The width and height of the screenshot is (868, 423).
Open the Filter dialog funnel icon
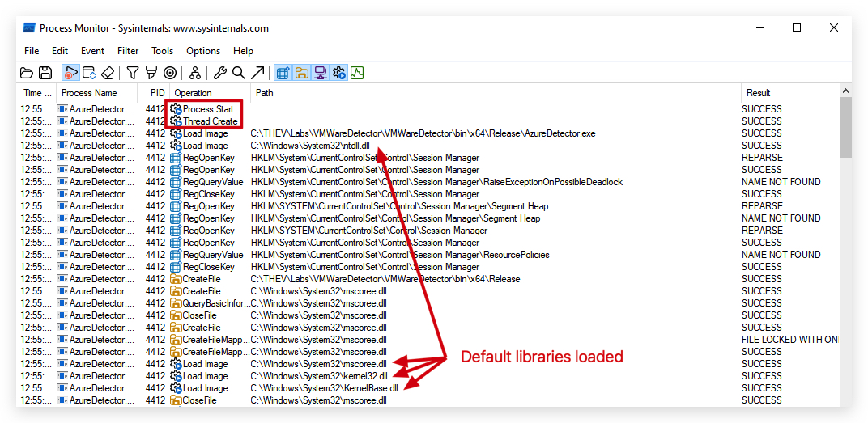tap(132, 73)
